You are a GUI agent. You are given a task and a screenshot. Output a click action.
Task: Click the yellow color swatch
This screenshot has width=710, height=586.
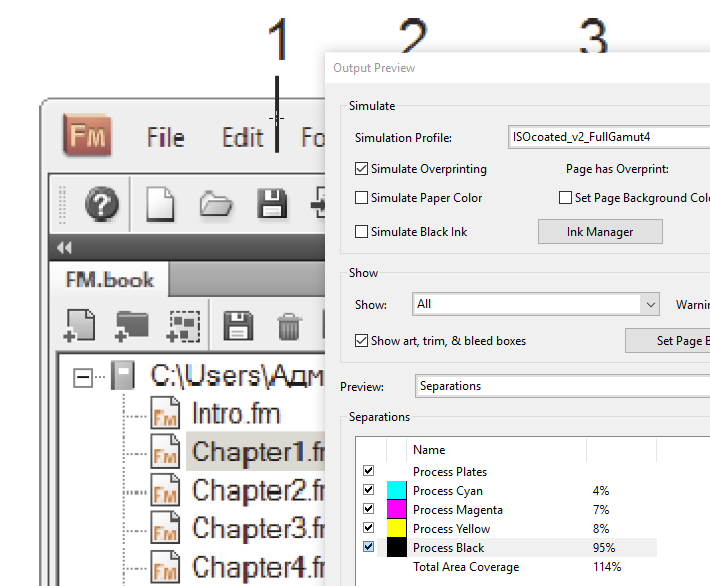(397, 528)
